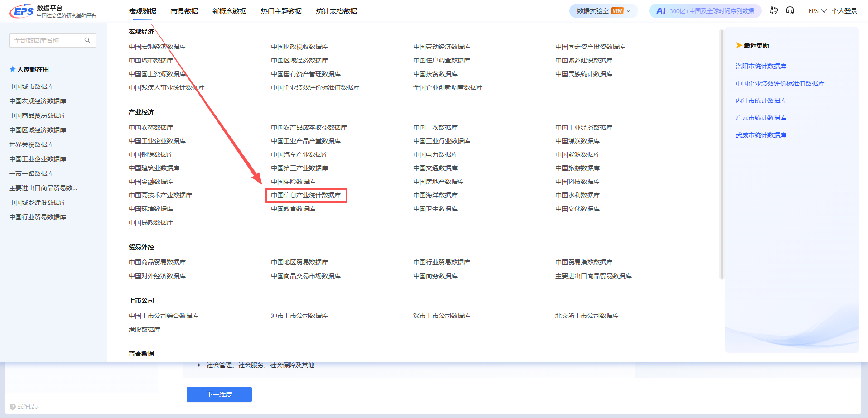Select the language translation icon

coord(773,10)
